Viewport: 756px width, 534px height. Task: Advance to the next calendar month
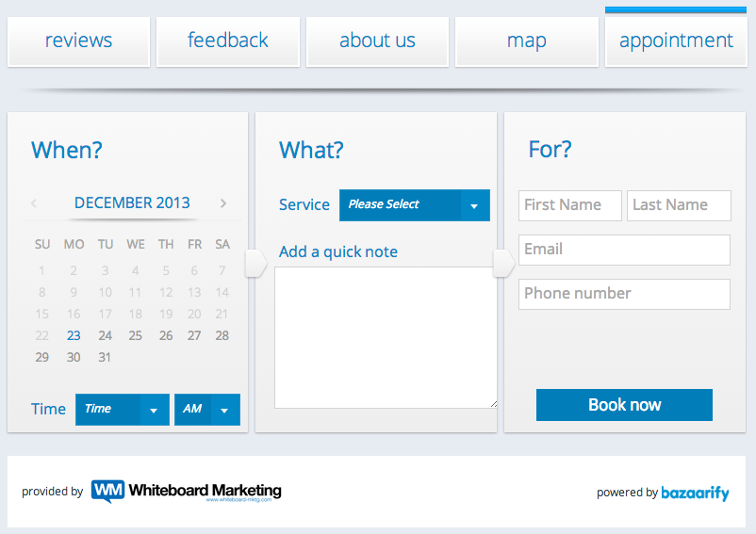(x=223, y=202)
